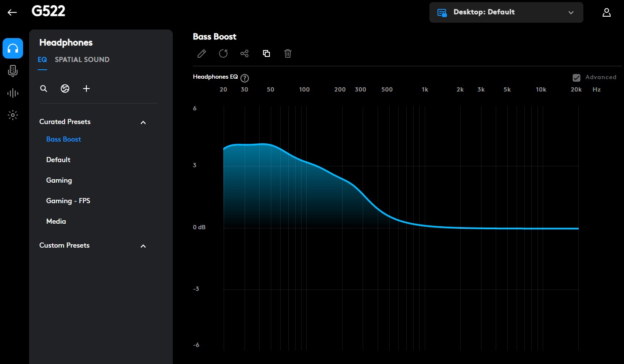Switch to the SPATIAL SOUND tab
Screen dimensions: 624x364
[x=82, y=60]
